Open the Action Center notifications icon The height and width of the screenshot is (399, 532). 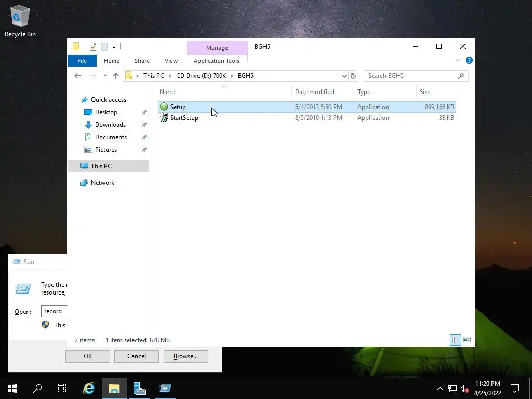(515, 389)
